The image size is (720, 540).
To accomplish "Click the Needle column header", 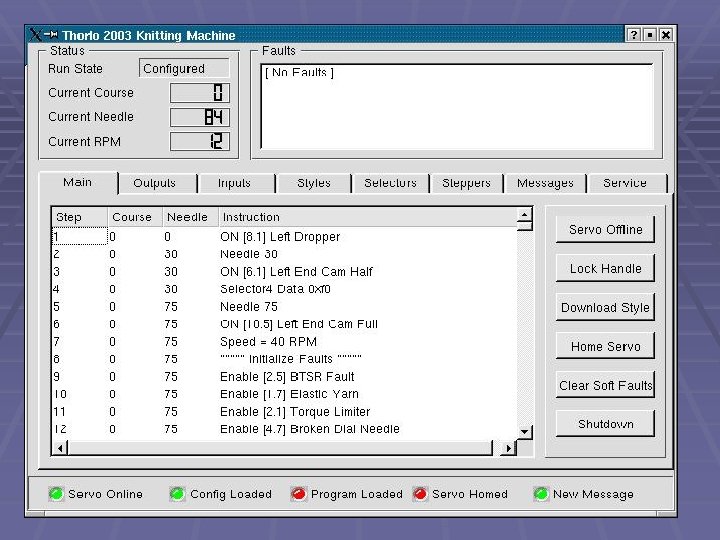I will [x=190, y=217].
